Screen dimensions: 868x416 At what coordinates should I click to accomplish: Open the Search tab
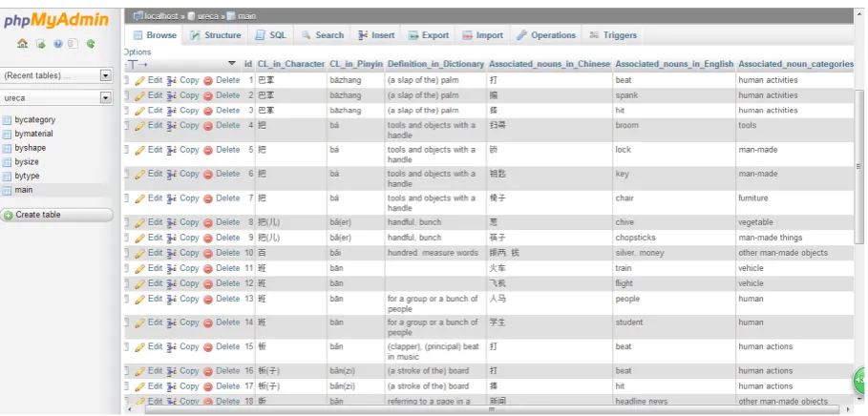[323, 35]
